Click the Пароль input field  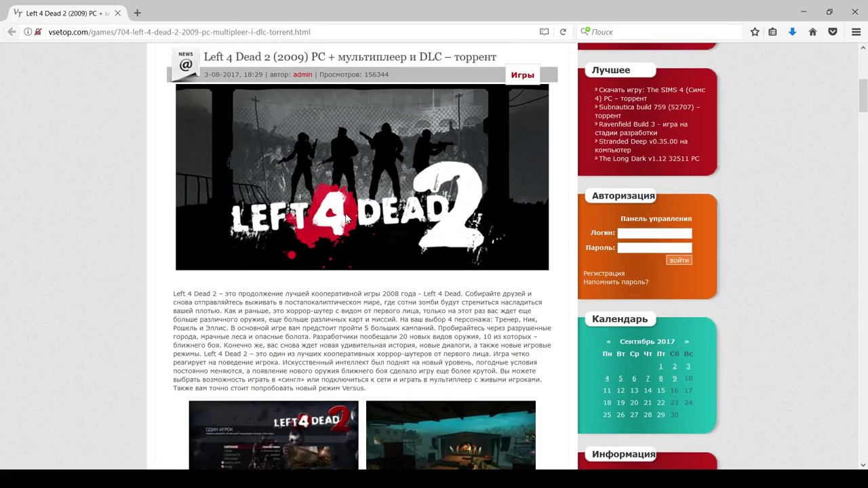[x=654, y=247]
